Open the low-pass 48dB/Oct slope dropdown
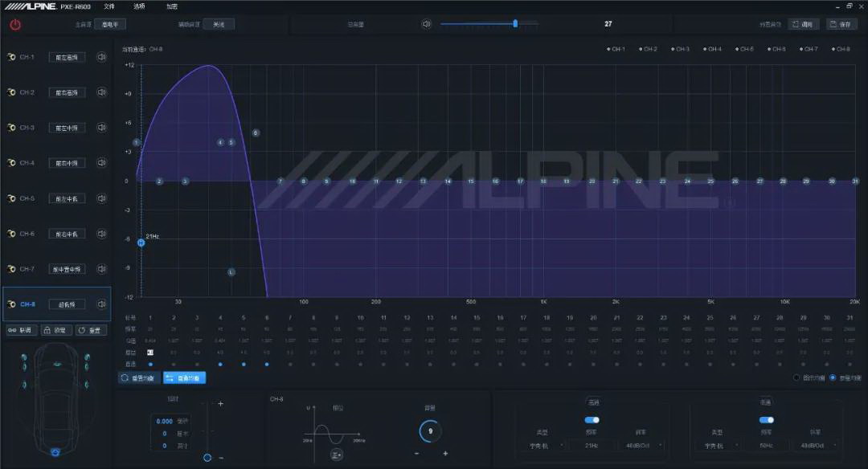868x469 pixels. [x=815, y=445]
